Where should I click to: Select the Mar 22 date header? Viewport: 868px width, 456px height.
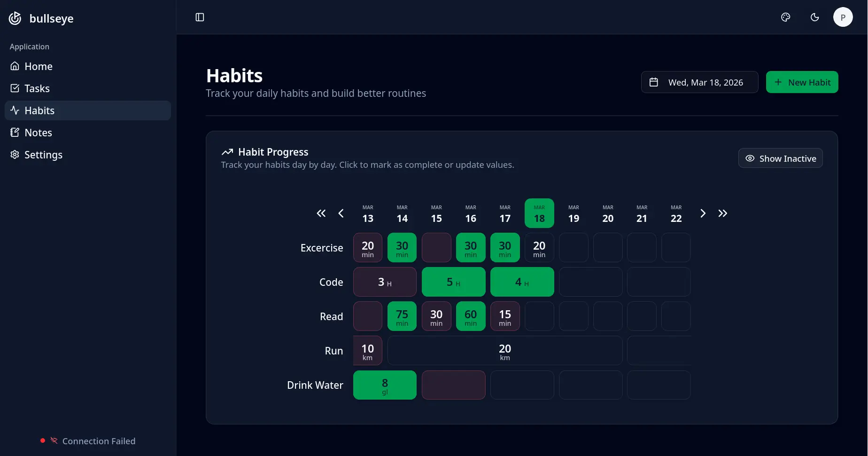coord(676,213)
